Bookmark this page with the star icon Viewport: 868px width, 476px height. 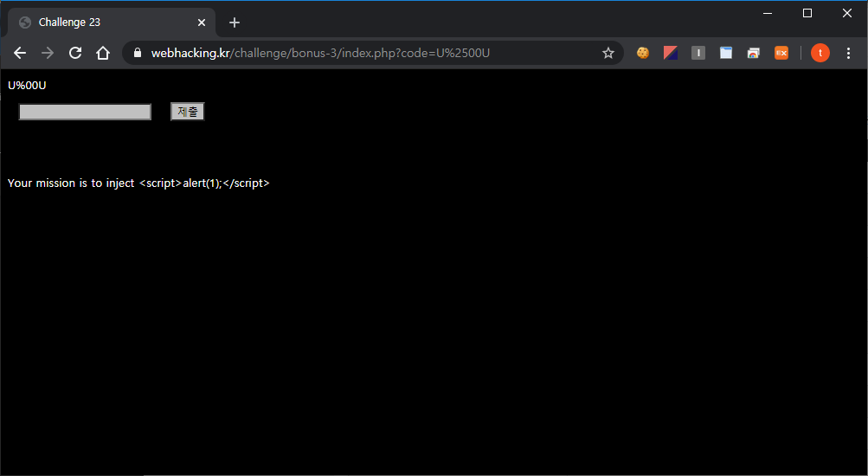click(608, 53)
